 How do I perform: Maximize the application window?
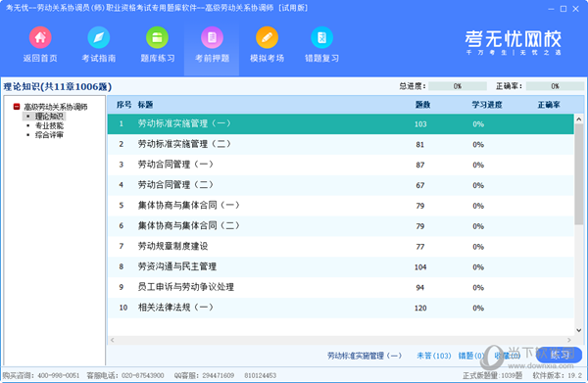[x=563, y=9]
